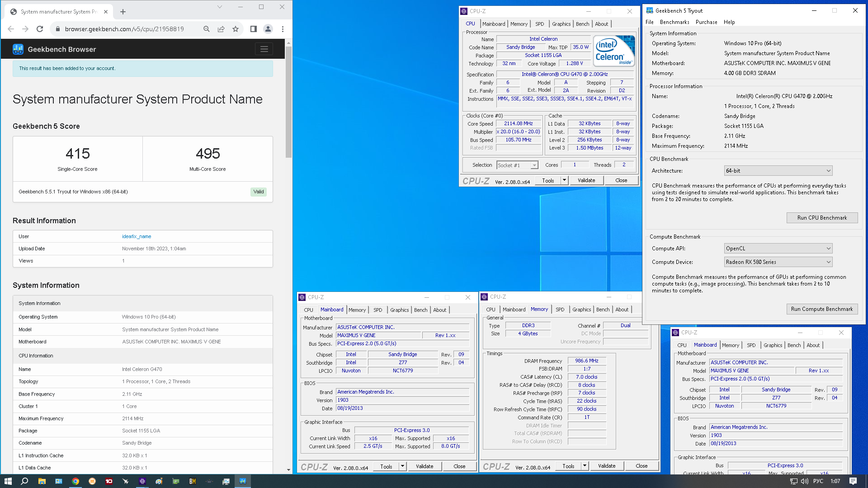The image size is (868, 488).
Task: Open the Compute API OpenCL dropdown
Action: point(778,249)
